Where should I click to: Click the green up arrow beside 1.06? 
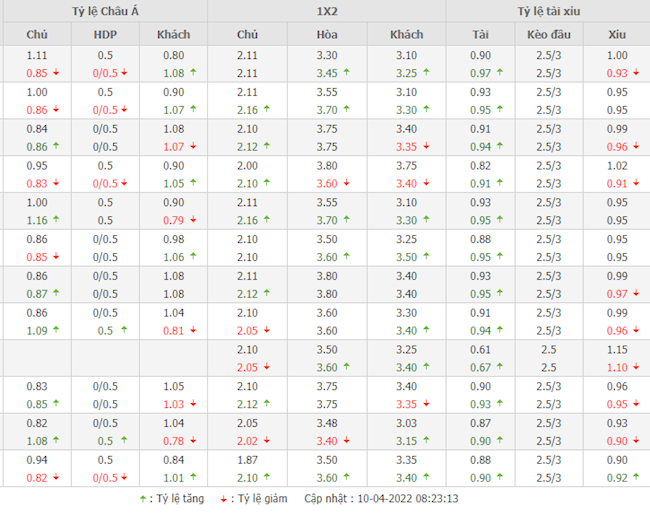click(193, 256)
